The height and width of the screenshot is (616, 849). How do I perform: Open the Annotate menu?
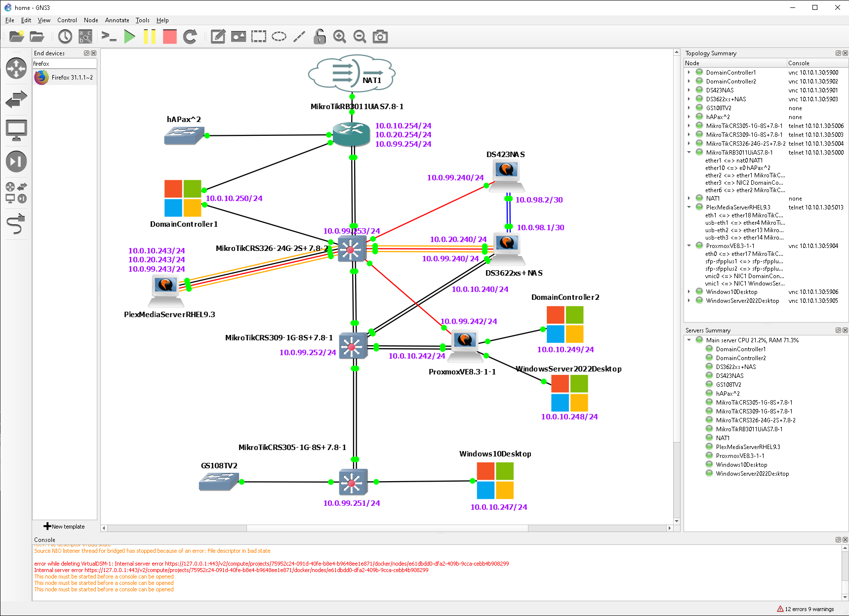[117, 20]
